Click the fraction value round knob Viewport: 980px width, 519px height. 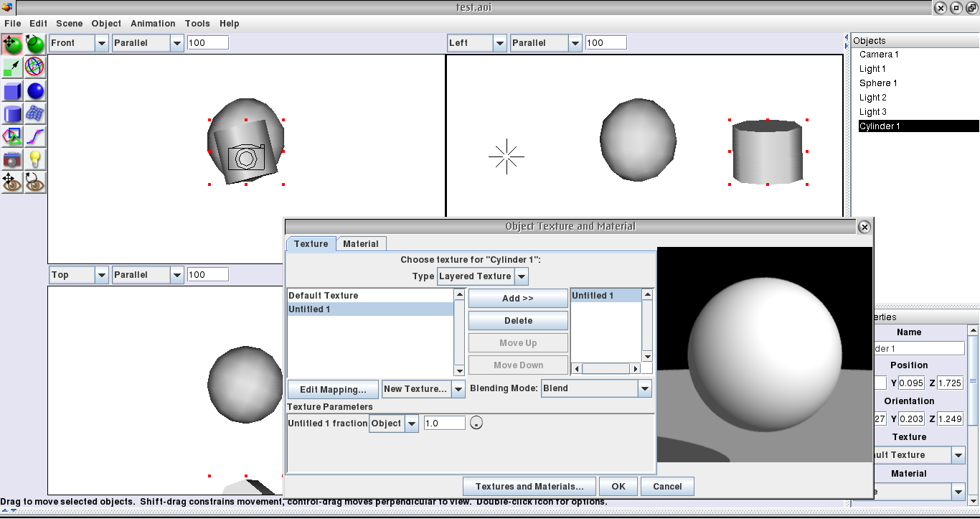pos(476,424)
